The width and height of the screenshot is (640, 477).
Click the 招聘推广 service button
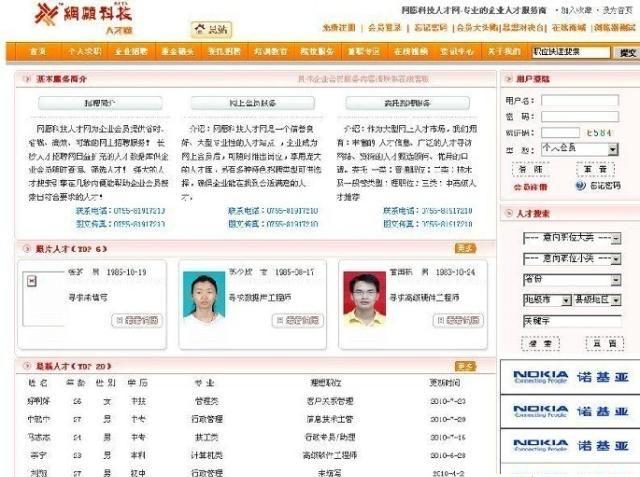click(100, 103)
